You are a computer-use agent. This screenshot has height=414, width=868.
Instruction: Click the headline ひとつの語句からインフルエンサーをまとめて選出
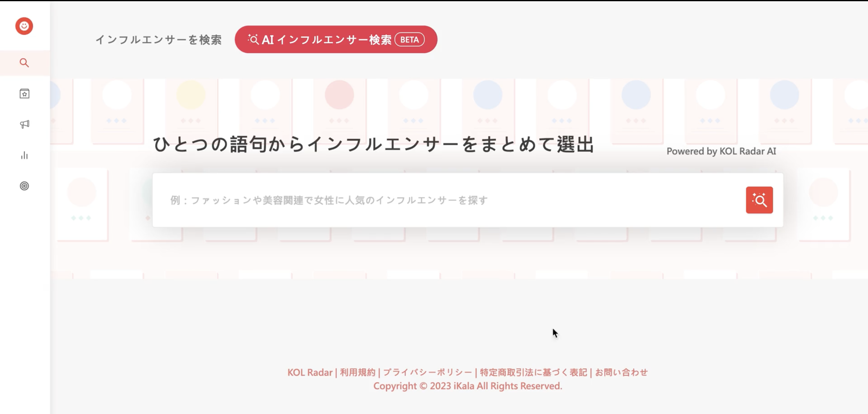click(374, 146)
